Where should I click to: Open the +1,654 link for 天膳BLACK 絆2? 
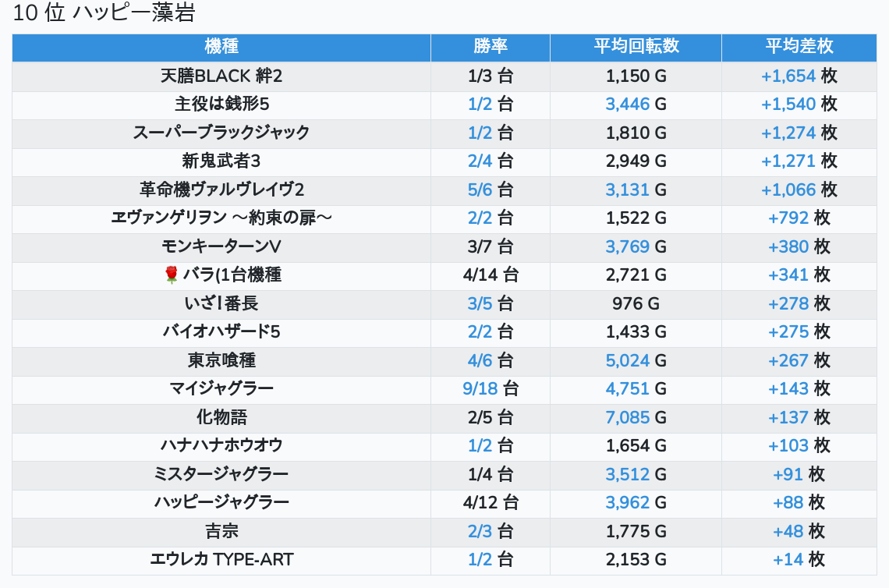788,76
